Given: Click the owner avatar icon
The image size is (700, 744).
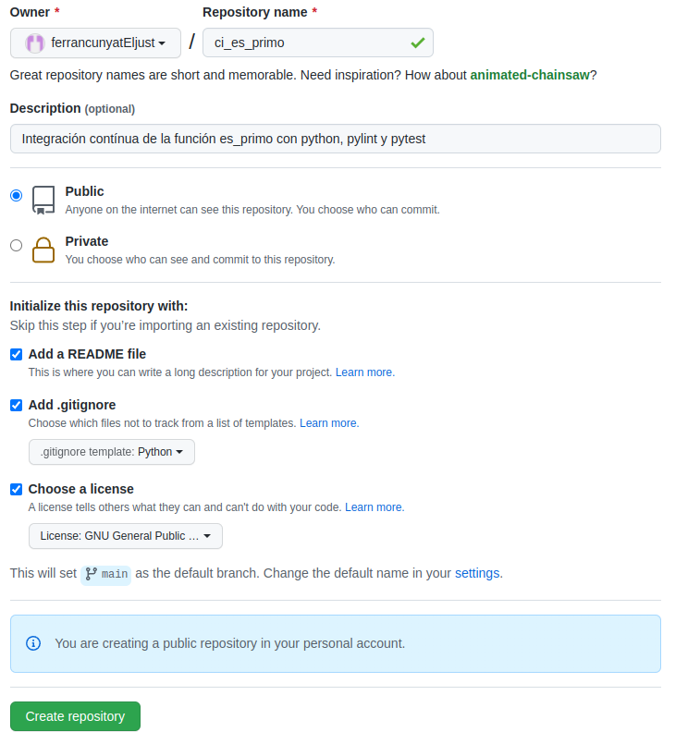Looking at the screenshot, I should click(x=34, y=43).
